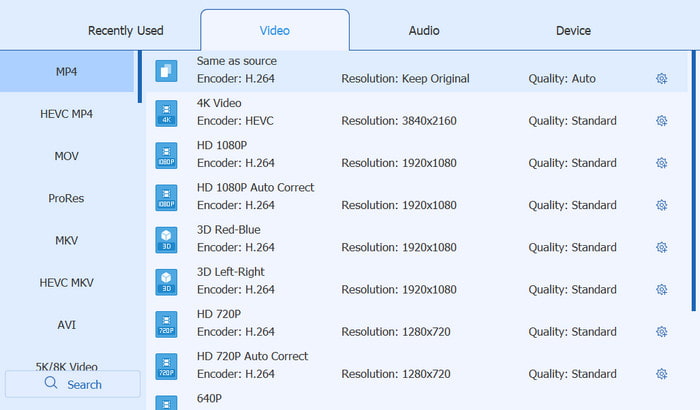
Task: Click the HD 1080P format icon
Action: point(166,155)
